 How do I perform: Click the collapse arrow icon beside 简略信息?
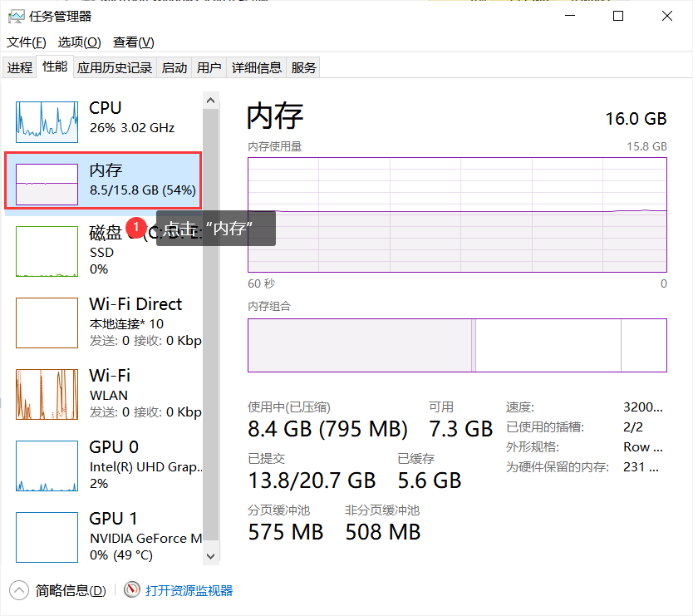(x=19, y=590)
